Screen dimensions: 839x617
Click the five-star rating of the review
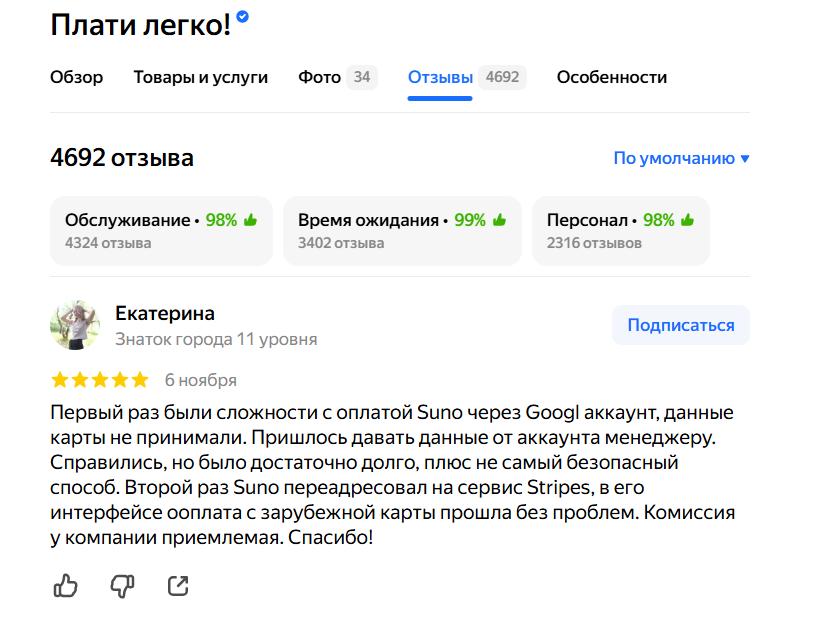(x=99, y=380)
